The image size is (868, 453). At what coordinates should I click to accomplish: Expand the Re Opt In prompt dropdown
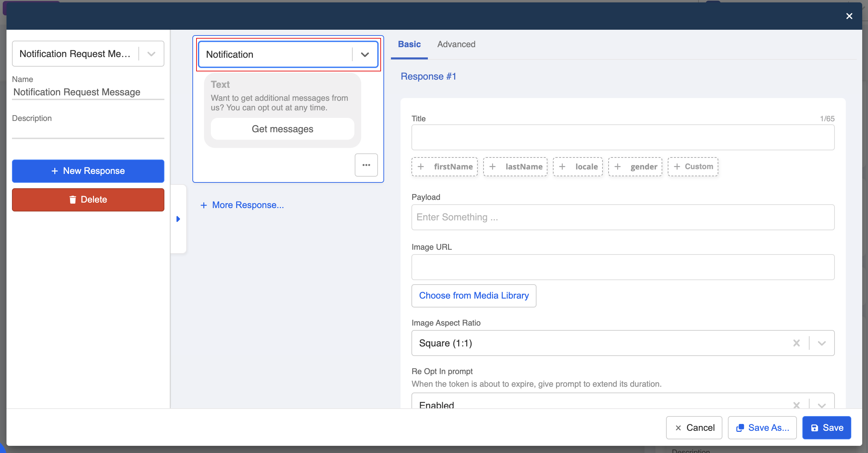[822, 405]
